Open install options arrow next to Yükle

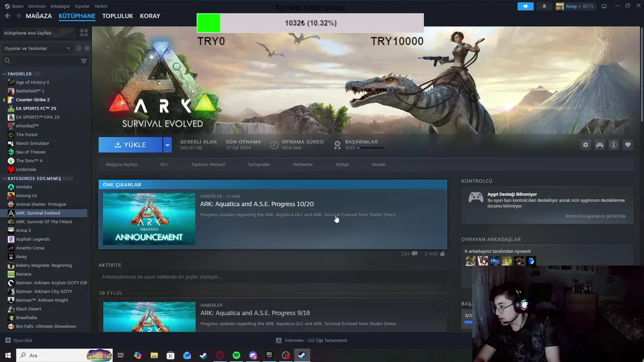168,145
